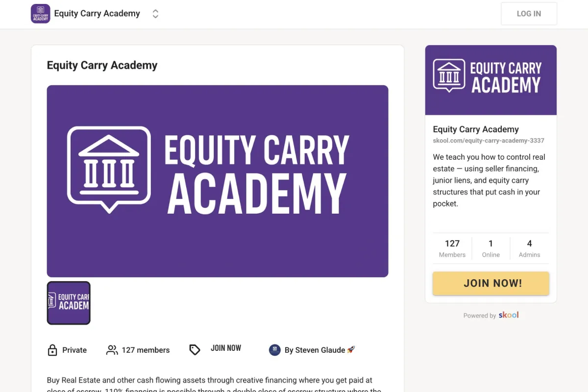Open the skool.com/equity-carry-academy-3337 link

coord(489,140)
